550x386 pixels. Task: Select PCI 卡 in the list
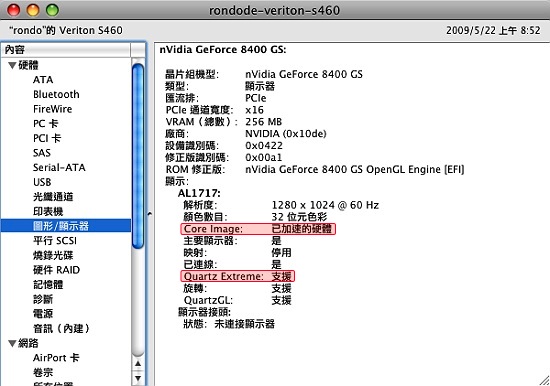tap(47, 138)
